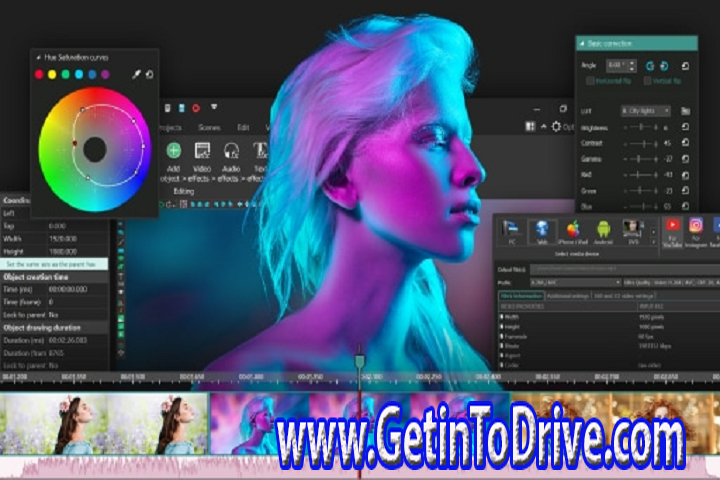Image resolution: width=720 pixels, height=480 pixels.
Task: Pick the eyedropper in Hue Saturation curves
Action: [x=136, y=74]
